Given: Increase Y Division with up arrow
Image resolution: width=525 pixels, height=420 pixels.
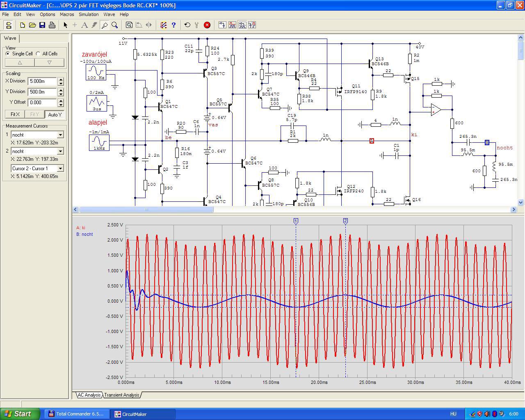Looking at the screenshot, I should [x=61, y=90].
